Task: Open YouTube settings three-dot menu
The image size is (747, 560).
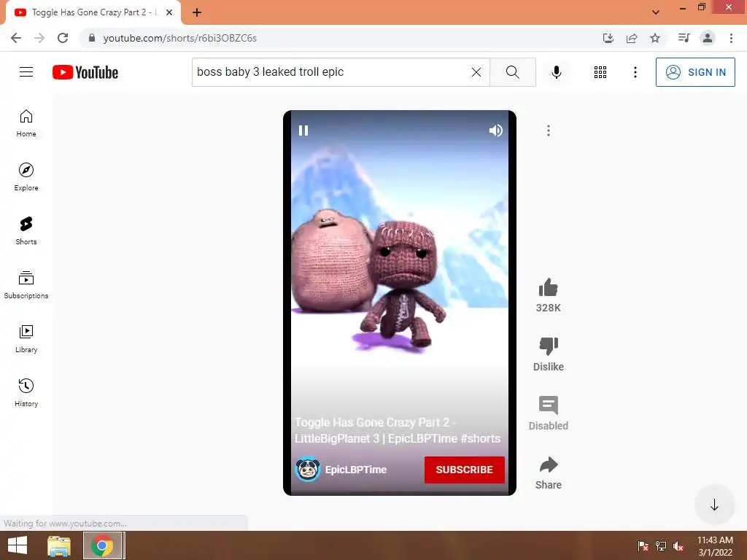Action: 635,72
